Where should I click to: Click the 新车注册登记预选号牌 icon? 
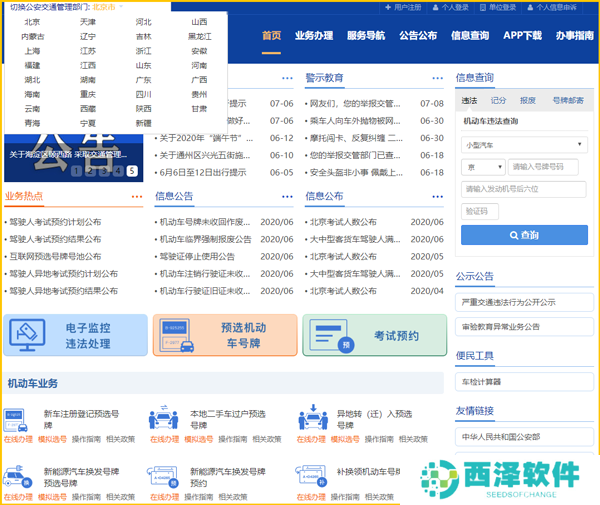click(x=15, y=420)
